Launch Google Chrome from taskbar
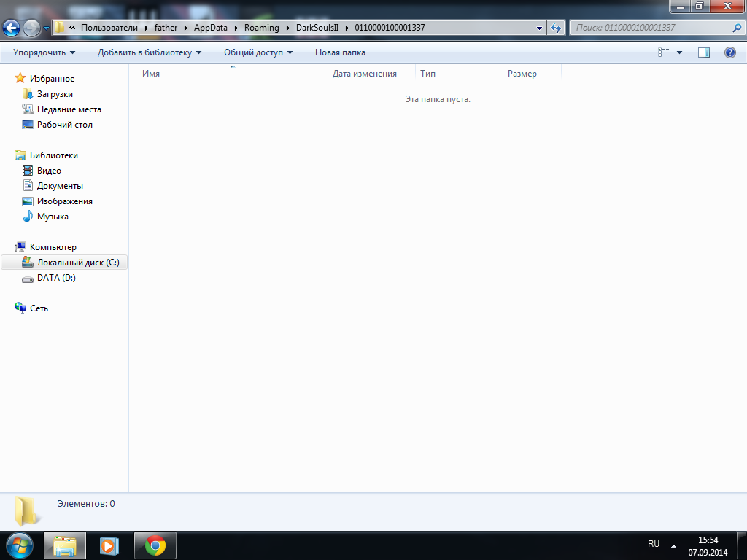The height and width of the screenshot is (560, 747). pyautogui.click(x=155, y=545)
